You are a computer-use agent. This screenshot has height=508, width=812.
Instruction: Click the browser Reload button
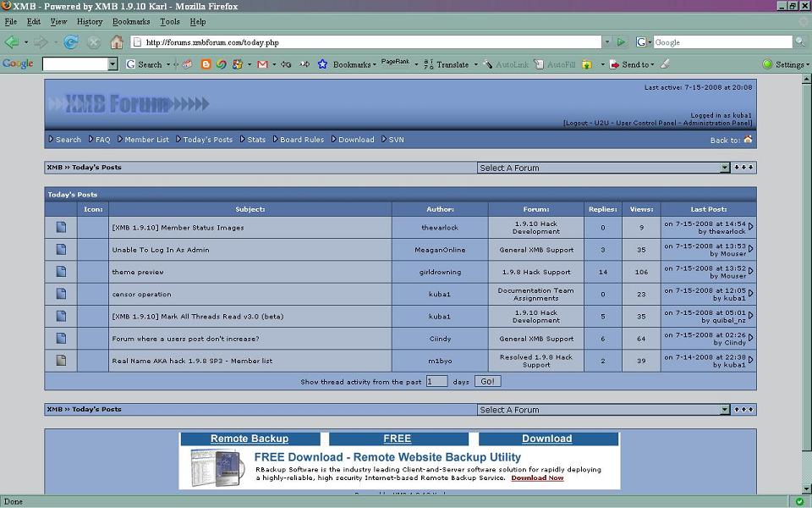(71, 42)
